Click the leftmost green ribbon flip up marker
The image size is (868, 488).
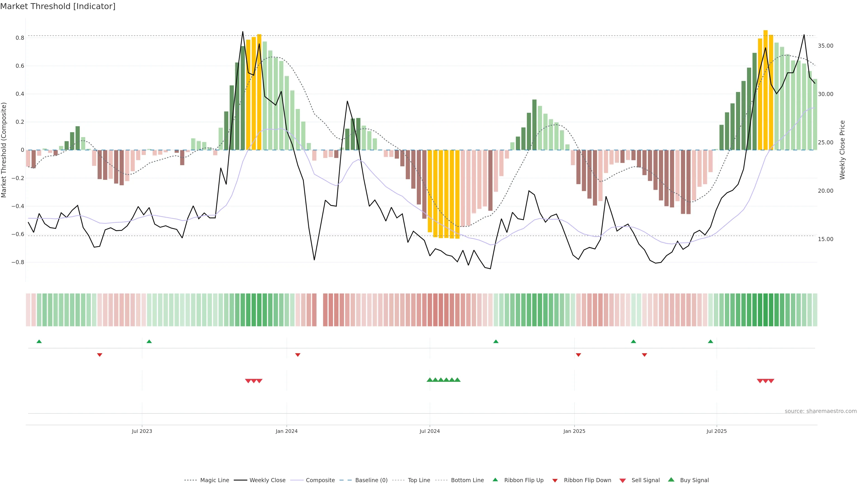click(x=39, y=342)
